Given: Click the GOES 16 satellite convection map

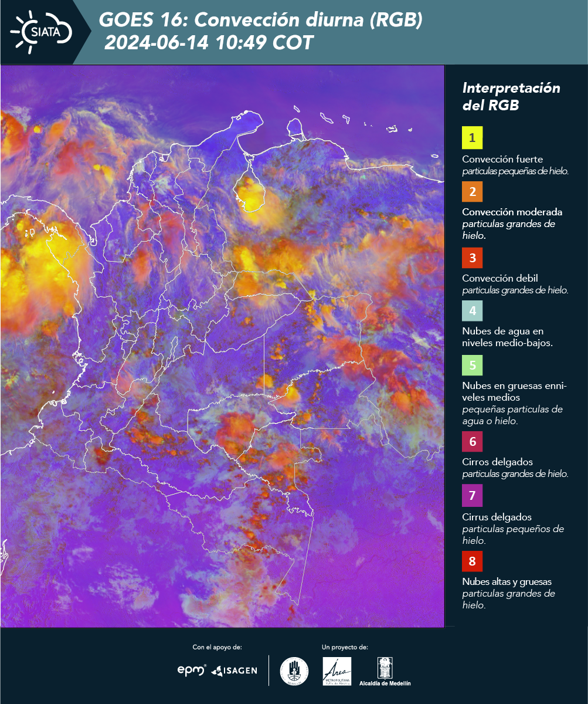Looking at the screenshot, I should point(222,346).
